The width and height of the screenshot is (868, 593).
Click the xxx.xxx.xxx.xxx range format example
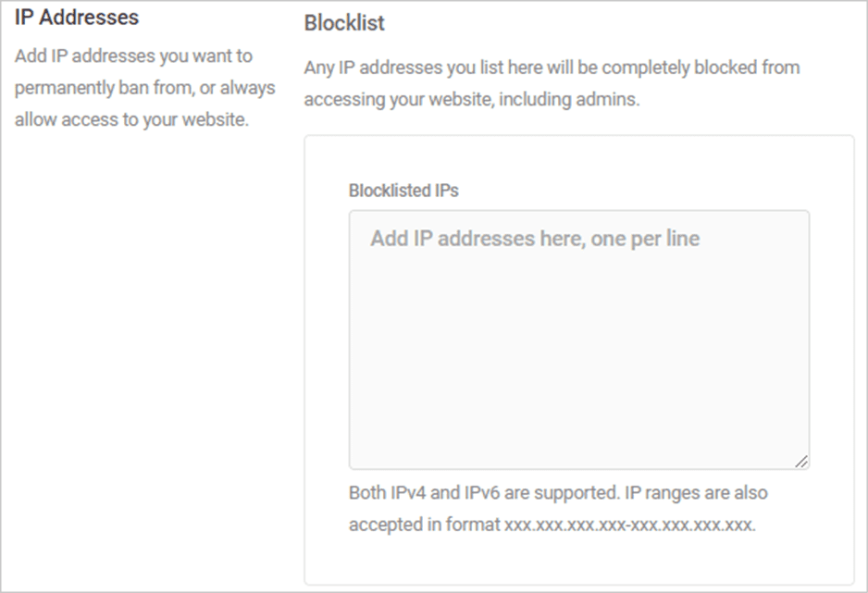tap(629, 525)
